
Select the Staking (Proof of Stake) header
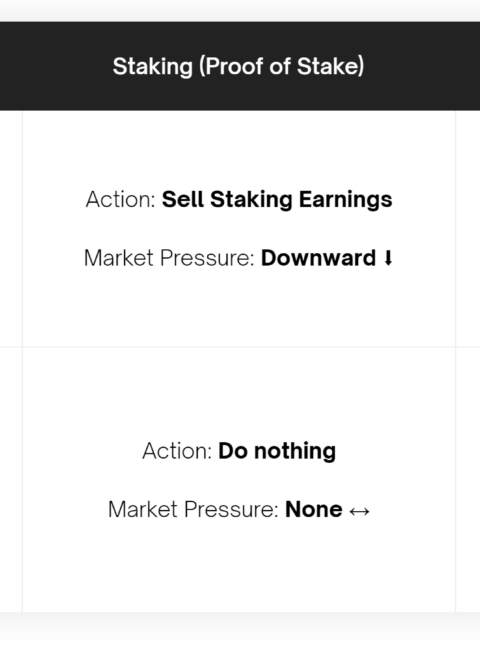(239, 66)
